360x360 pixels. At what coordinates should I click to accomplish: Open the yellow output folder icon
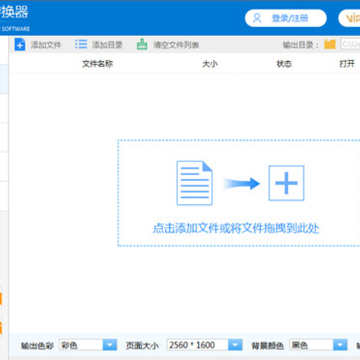click(330, 44)
